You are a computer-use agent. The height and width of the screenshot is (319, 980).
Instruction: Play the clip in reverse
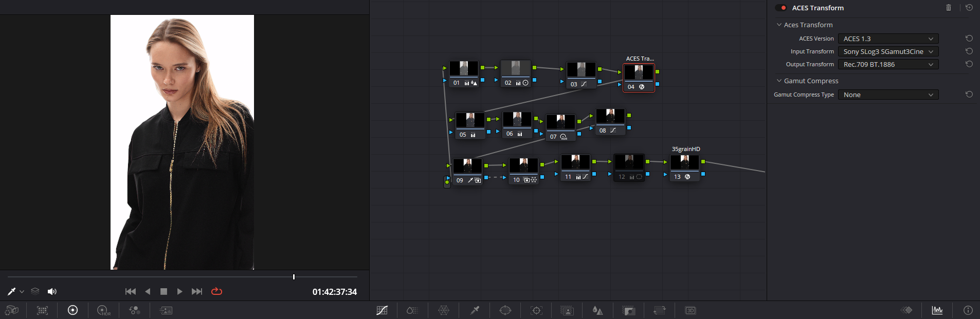(148, 291)
